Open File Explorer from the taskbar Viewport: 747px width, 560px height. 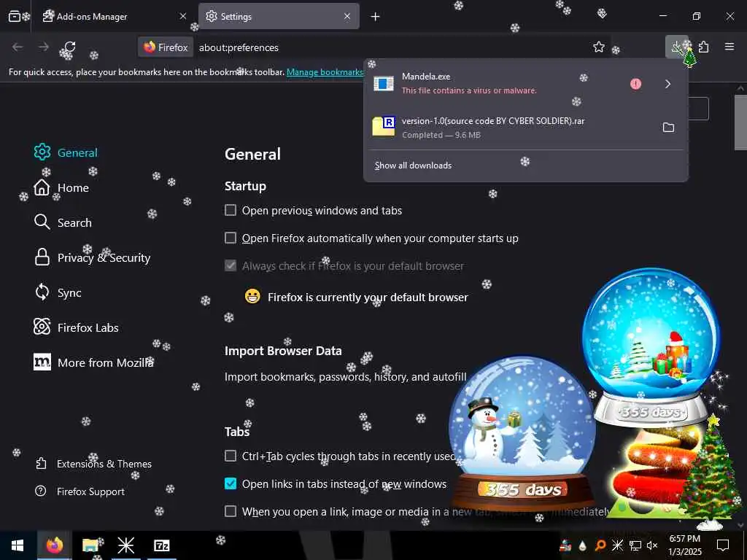tap(90, 545)
